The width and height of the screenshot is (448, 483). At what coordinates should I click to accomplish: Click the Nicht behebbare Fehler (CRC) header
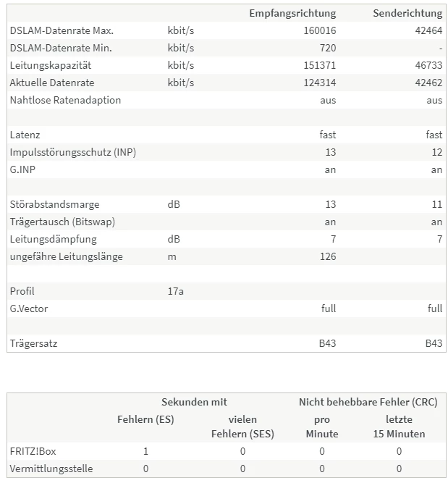368,402
